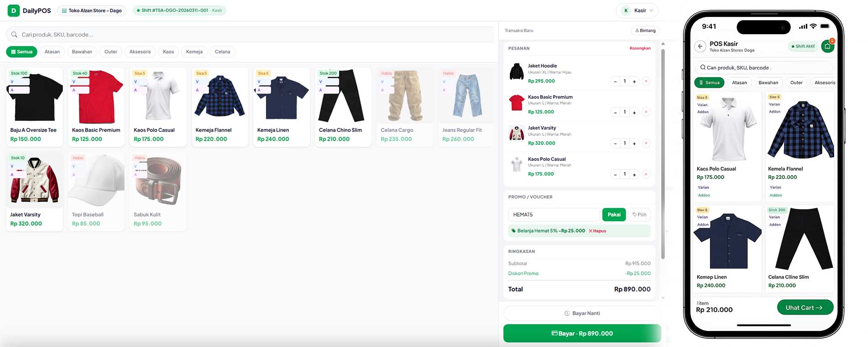Screen dimensions: 868x347
Task: Decrease Jaket Hoodie quantity
Action: [615, 81]
